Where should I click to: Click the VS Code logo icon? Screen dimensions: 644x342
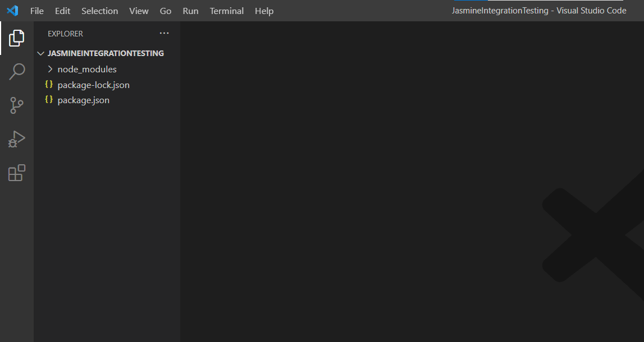(12, 10)
